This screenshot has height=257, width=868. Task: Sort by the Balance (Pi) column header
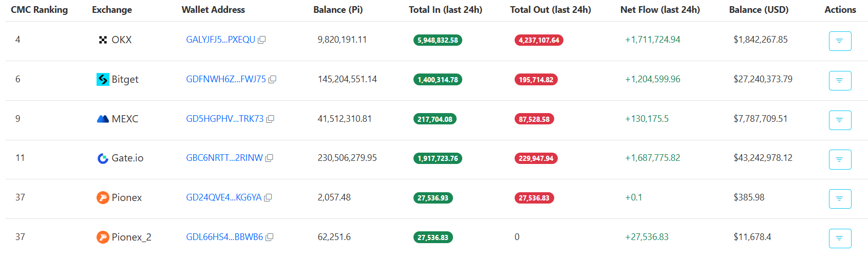coord(338,10)
